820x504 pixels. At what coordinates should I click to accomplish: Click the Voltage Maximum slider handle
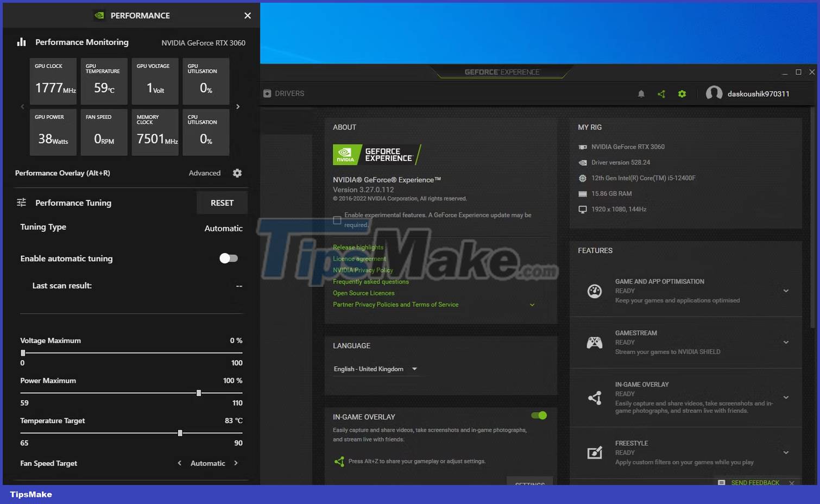pyautogui.click(x=23, y=353)
